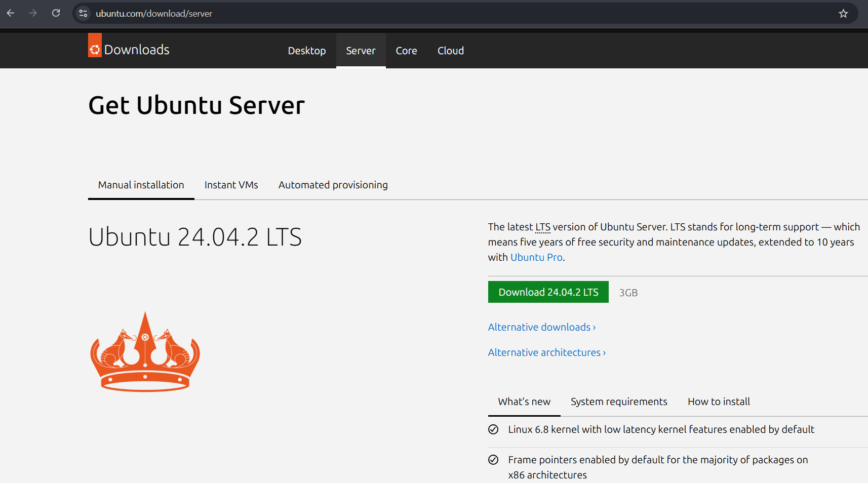Bookmark this page with star icon

click(x=843, y=13)
